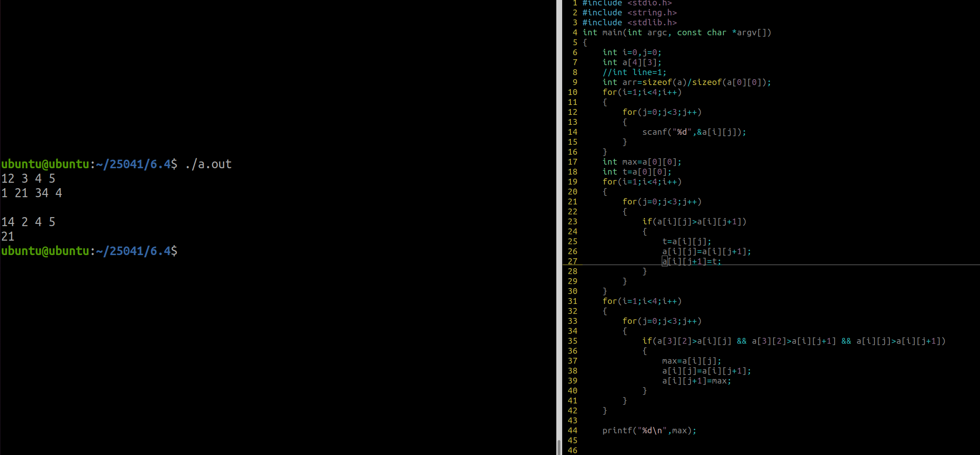Click the 'int i=0,j=0;' declaration

coord(632,52)
